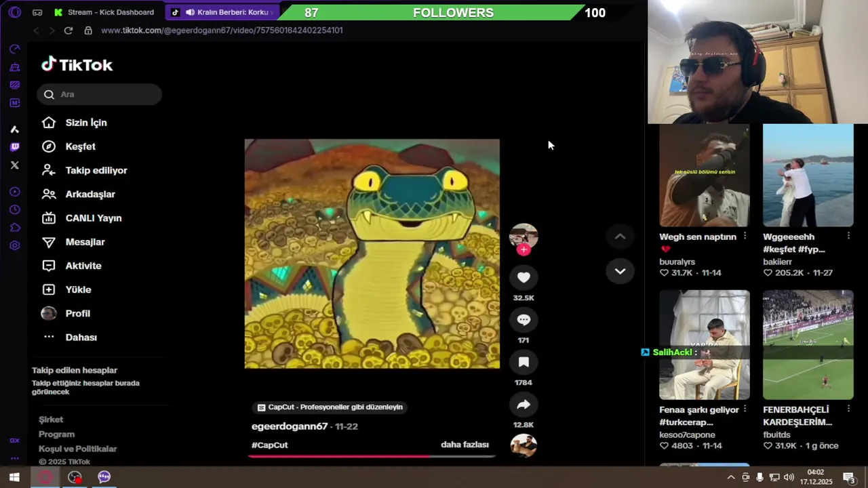Open GX Control speedometer icon in sidebar
Viewport: 868px width, 488px height.
click(15, 49)
